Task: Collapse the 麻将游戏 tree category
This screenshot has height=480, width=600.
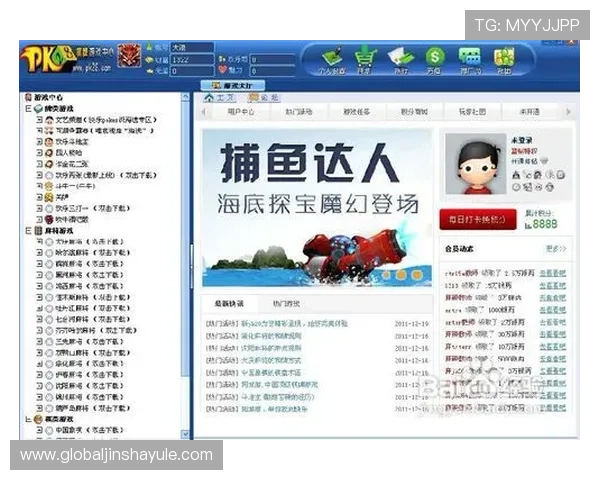Action: pos(25,230)
